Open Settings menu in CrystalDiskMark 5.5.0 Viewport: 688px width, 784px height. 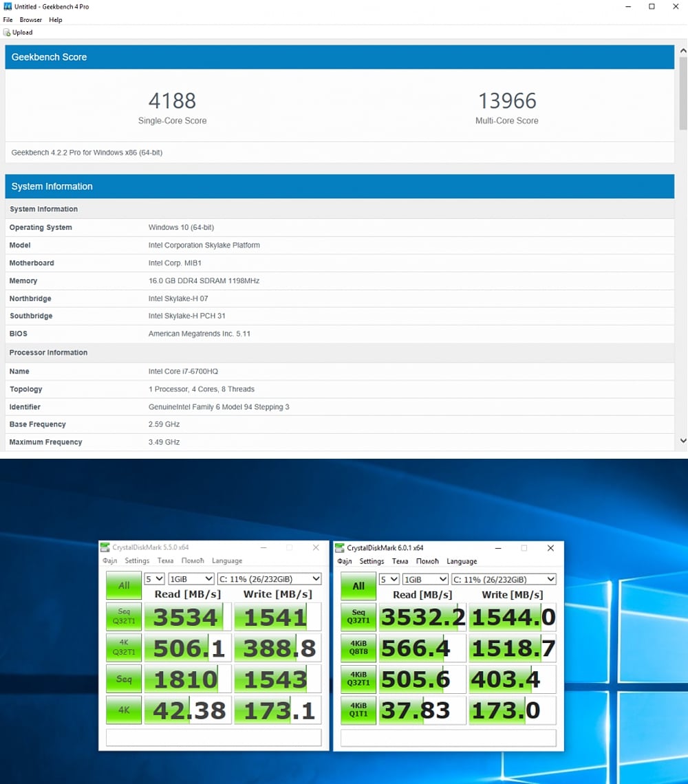tap(137, 561)
